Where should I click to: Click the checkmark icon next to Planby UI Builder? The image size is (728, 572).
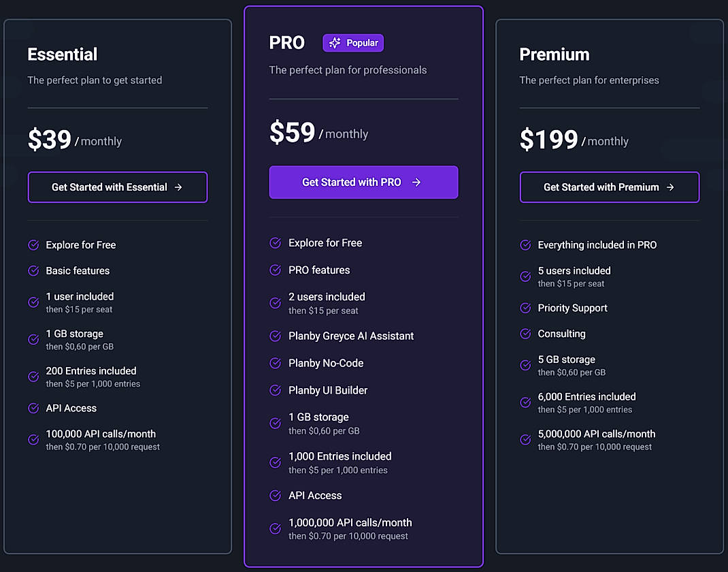pos(275,390)
